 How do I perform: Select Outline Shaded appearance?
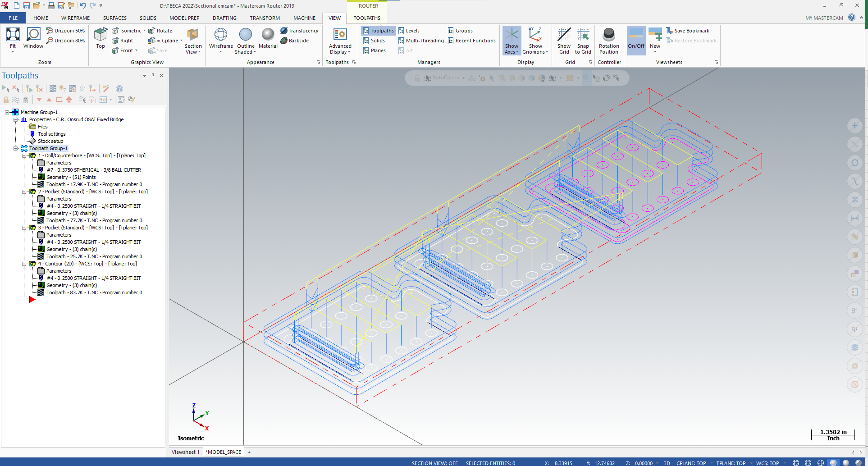click(246, 41)
